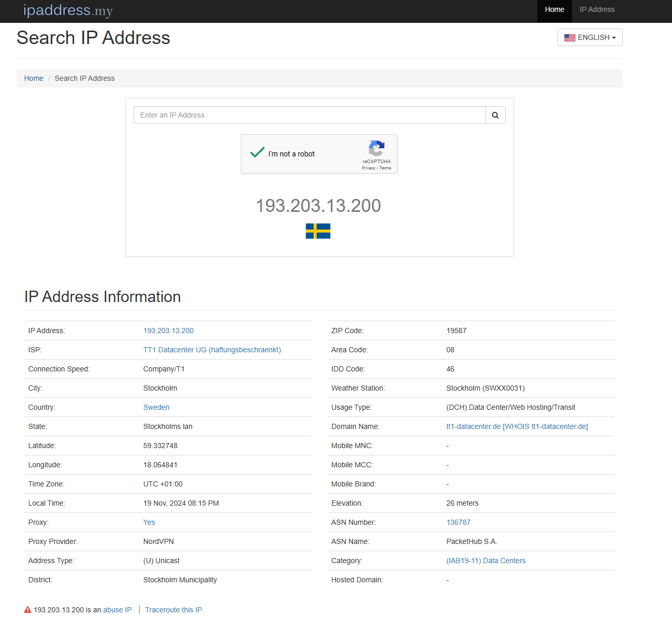The width and height of the screenshot is (672, 631).
Task: Open the (IAB19-11) Data Centers category link
Action: click(485, 561)
